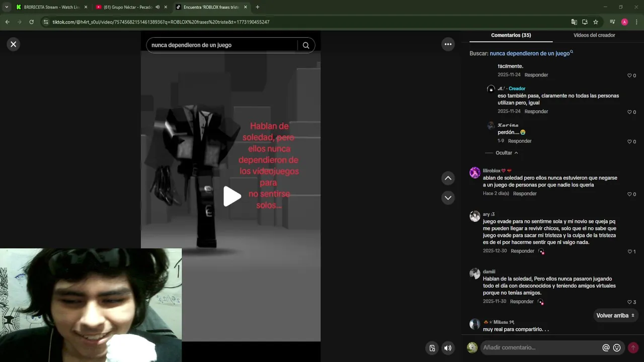Reply to ary :3's comment

[522, 251]
